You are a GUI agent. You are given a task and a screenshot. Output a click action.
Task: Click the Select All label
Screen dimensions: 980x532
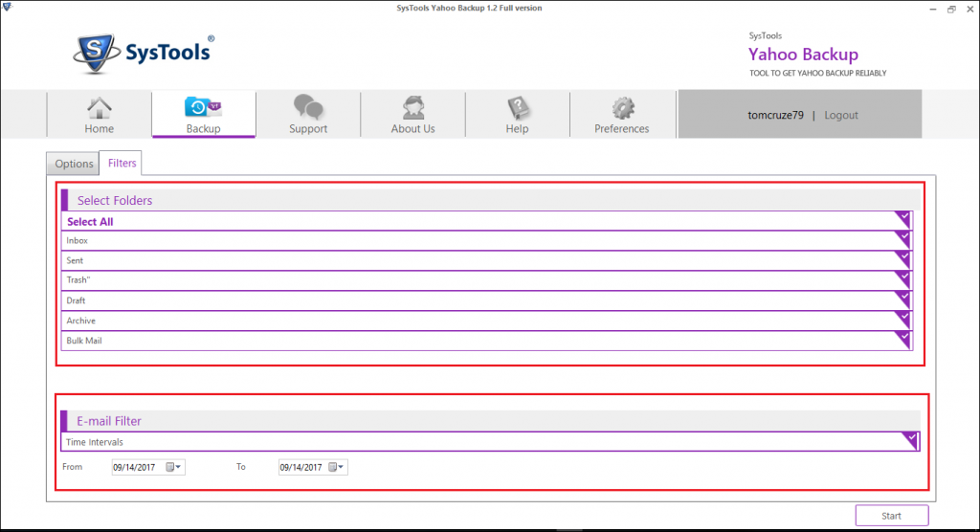(90, 222)
